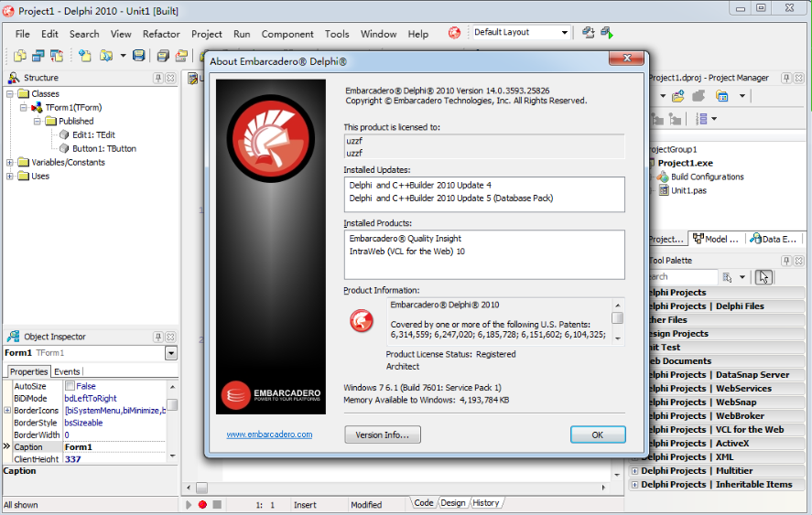This screenshot has width=812, height=515.
Task: Close the Object Inspector panel
Action: point(170,337)
